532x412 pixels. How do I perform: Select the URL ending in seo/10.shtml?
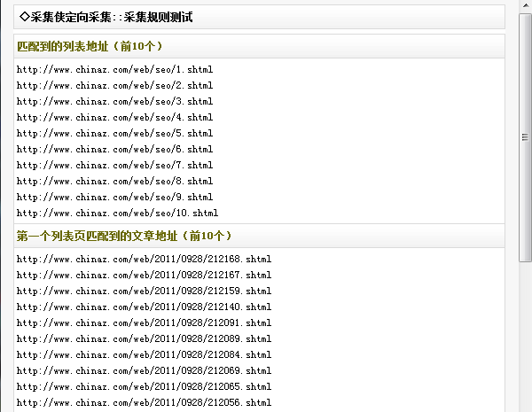pos(117,213)
